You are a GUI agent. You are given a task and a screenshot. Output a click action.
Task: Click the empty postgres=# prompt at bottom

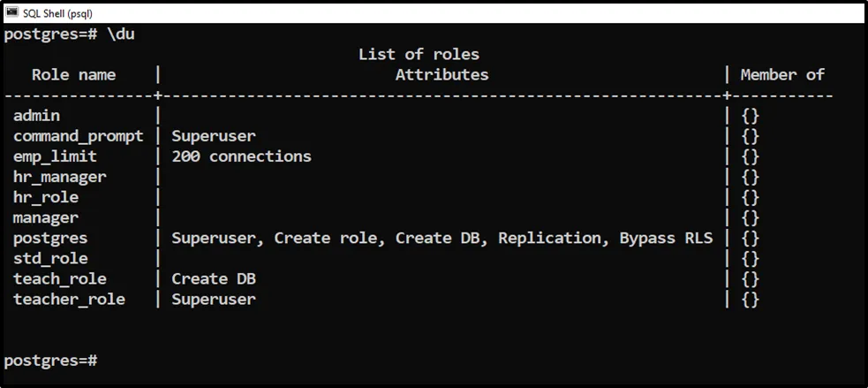[49, 361]
